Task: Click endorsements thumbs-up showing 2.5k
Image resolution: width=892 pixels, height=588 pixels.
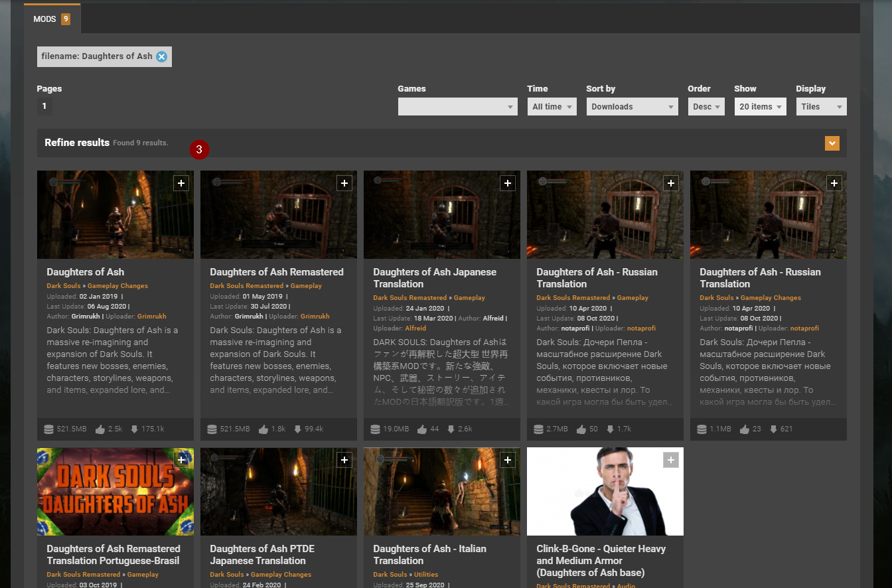Action: click(x=100, y=429)
